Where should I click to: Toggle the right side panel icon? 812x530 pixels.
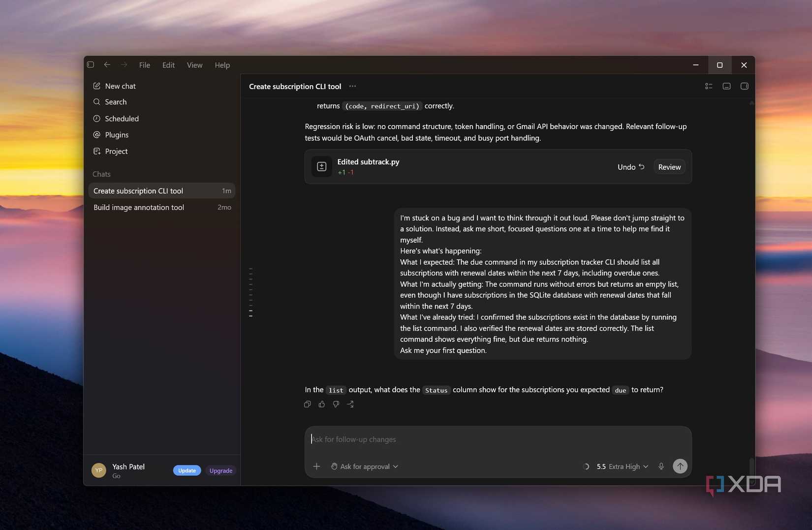[x=744, y=86]
